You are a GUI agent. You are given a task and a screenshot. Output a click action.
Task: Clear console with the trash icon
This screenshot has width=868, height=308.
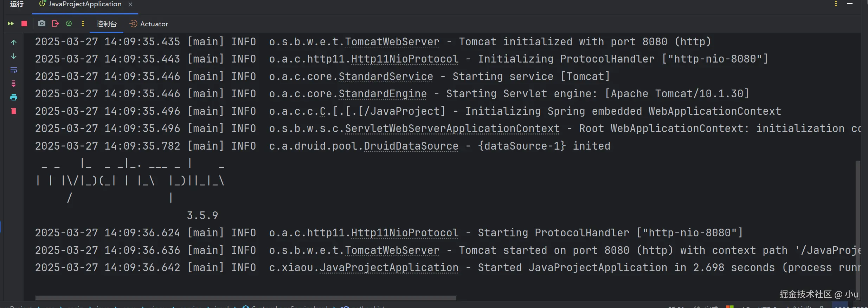click(x=14, y=111)
